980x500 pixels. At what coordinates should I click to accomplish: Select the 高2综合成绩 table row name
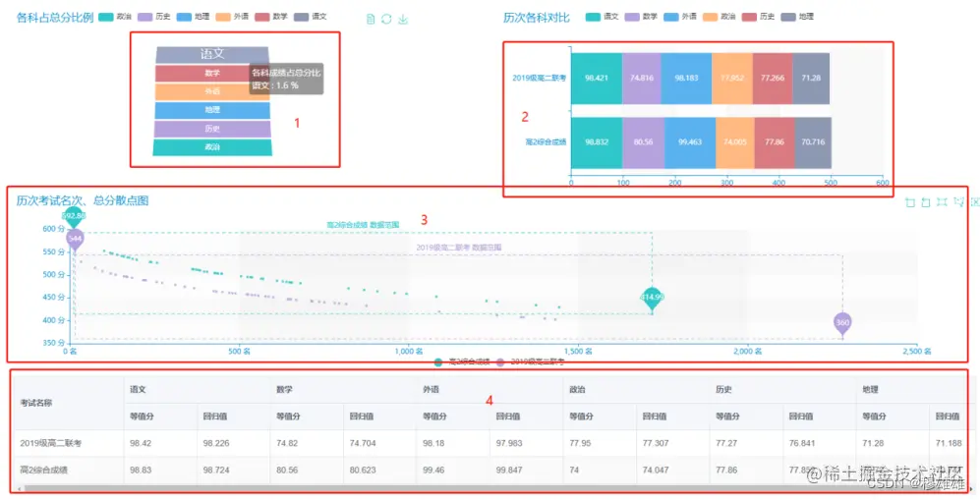tap(44, 471)
